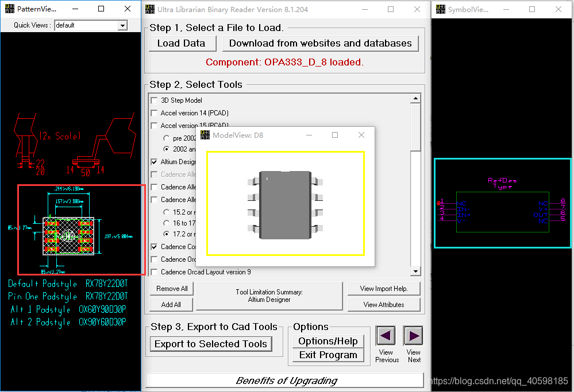Open Options/Help
The width and height of the screenshot is (574, 392).
coord(328,341)
